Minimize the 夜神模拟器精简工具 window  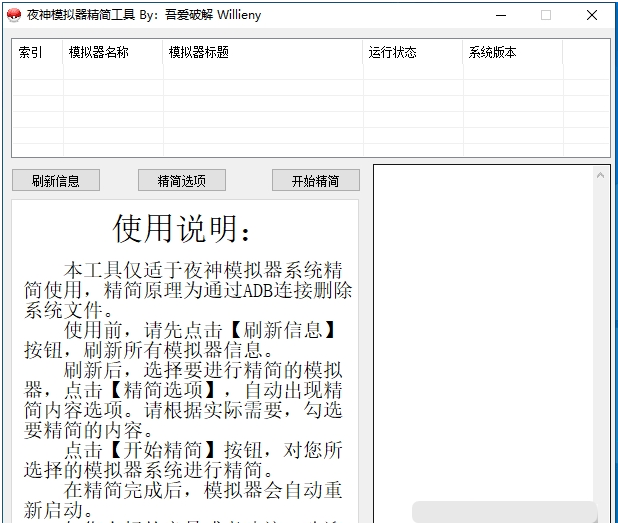click(x=501, y=15)
